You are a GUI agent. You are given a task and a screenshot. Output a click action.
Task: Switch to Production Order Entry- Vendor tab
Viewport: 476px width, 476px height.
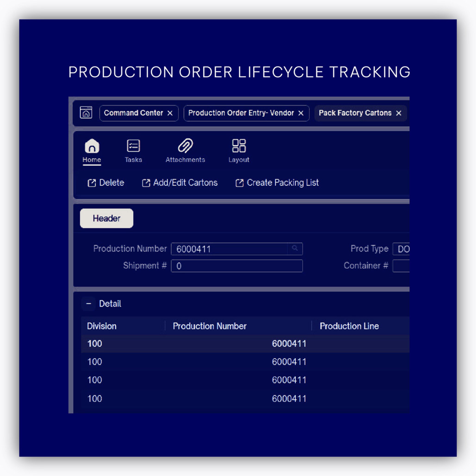pyautogui.click(x=241, y=113)
